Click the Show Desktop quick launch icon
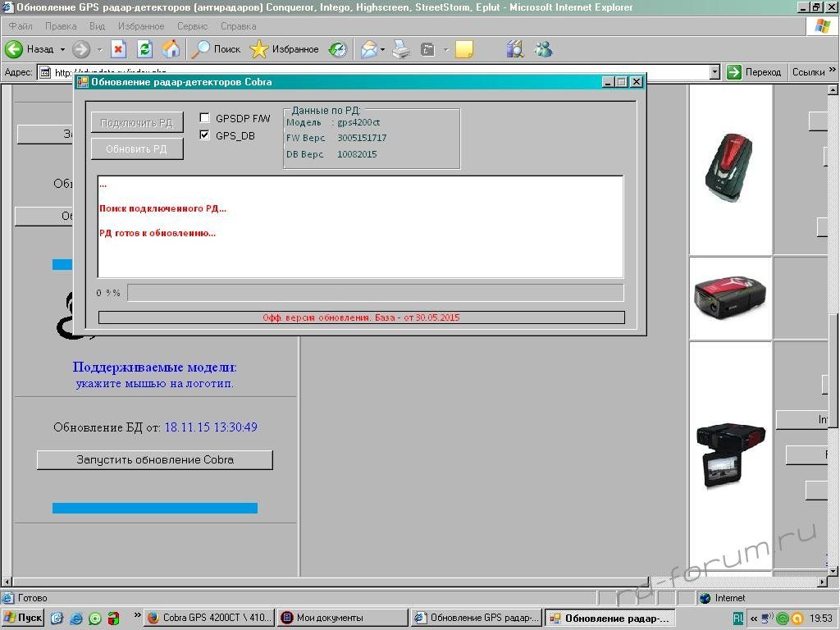Image resolution: width=840 pixels, height=630 pixels. pyautogui.click(x=57, y=619)
